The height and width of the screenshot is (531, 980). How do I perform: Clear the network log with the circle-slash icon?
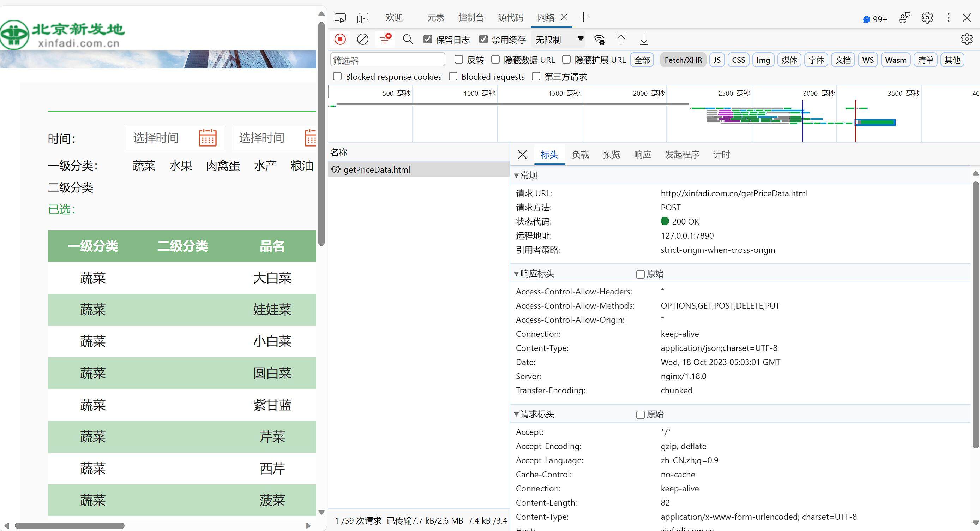tap(362, 39)
